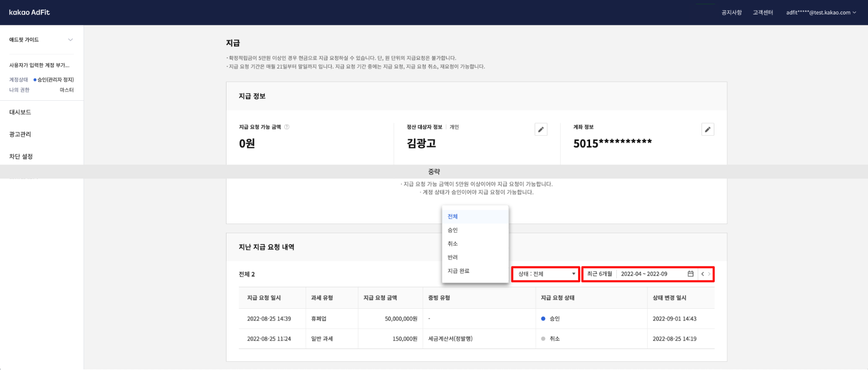The height and width of the screenshot is (371, 868).
Task: Go to 대시보드 in the sidebar
Action: (20, 112)
